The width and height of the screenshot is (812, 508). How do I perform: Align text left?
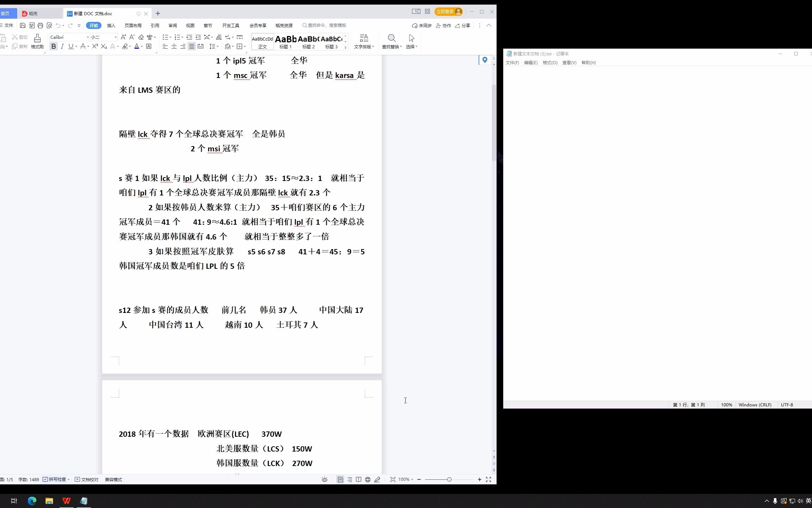click(x=165, y=46)
